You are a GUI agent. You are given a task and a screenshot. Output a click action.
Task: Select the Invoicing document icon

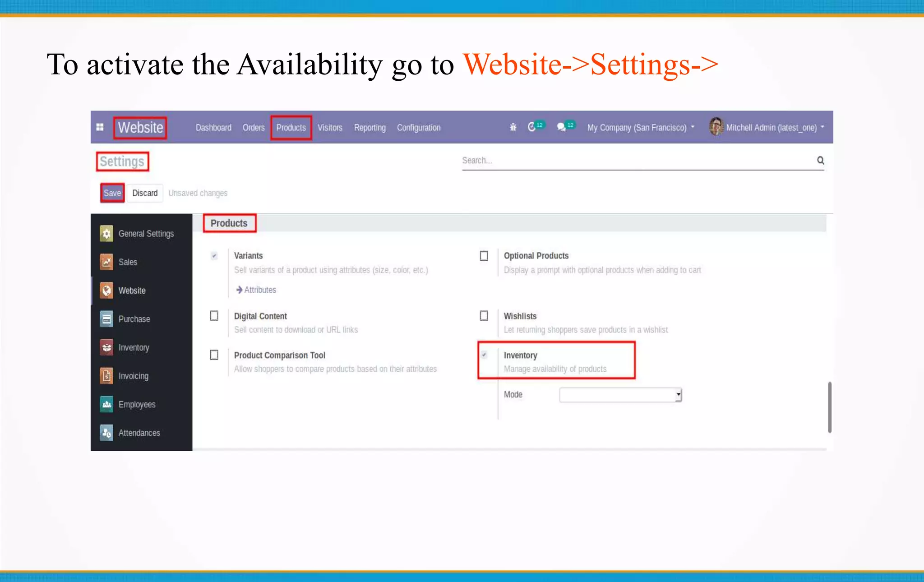point(106,376)
